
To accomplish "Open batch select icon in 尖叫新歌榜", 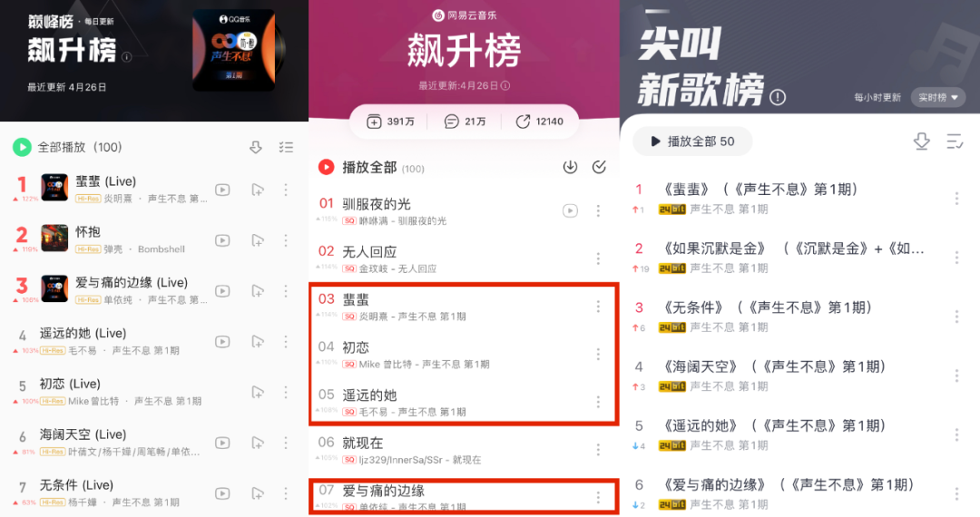I will pyautogui.click(x=955, y=141).
